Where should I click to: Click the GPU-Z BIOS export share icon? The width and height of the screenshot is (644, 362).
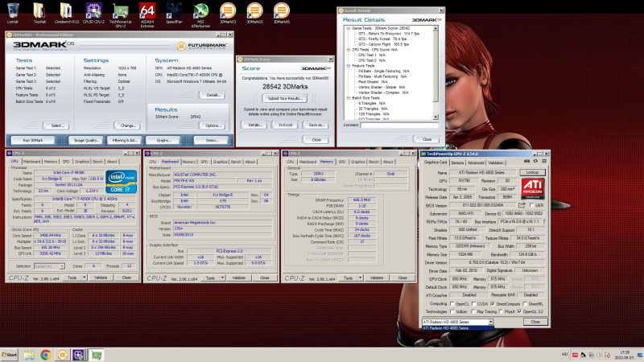click(522, 205)
